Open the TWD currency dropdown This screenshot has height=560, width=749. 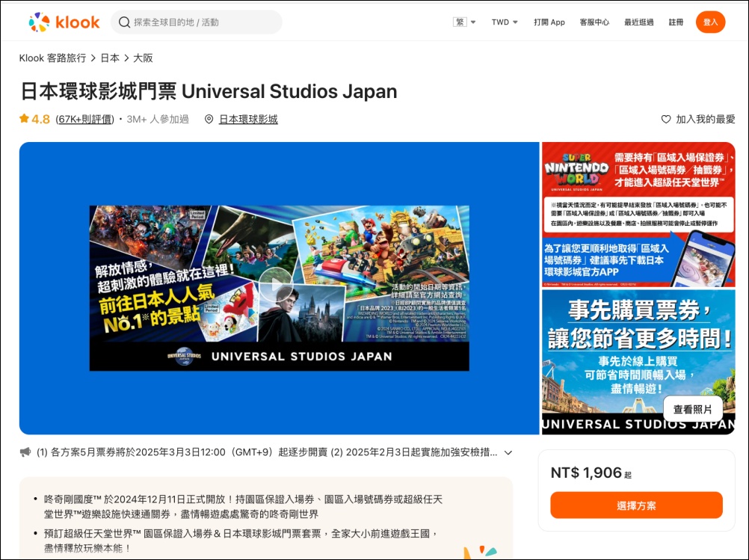(505, 22)
